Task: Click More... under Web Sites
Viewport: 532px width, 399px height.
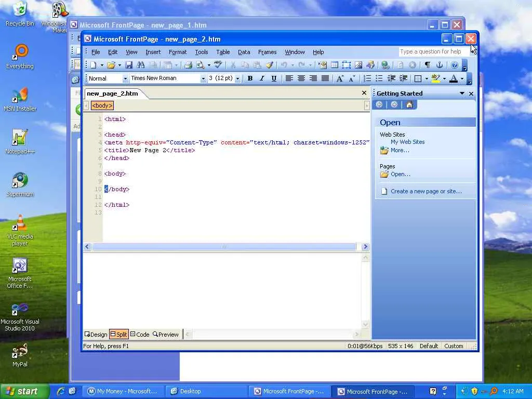Action: pos(400,150)
